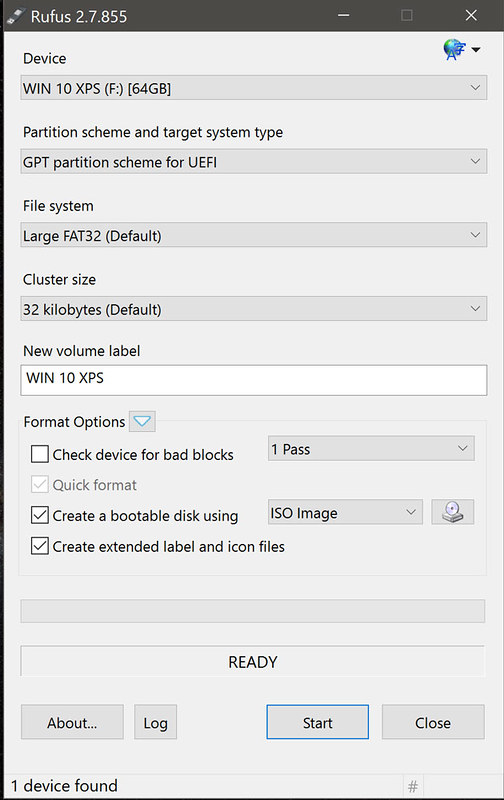Click the Start button
This screenshot has width=504, height=800.
click(x=317, y=722)
